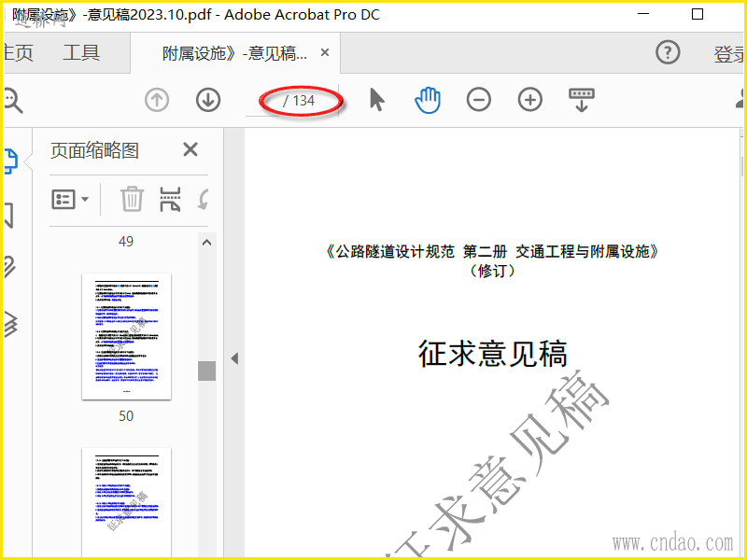Image resolution: width=747 pixels, height=560 pixels.
Task: Open the layers sidebar icon
Action: (10, 324)
